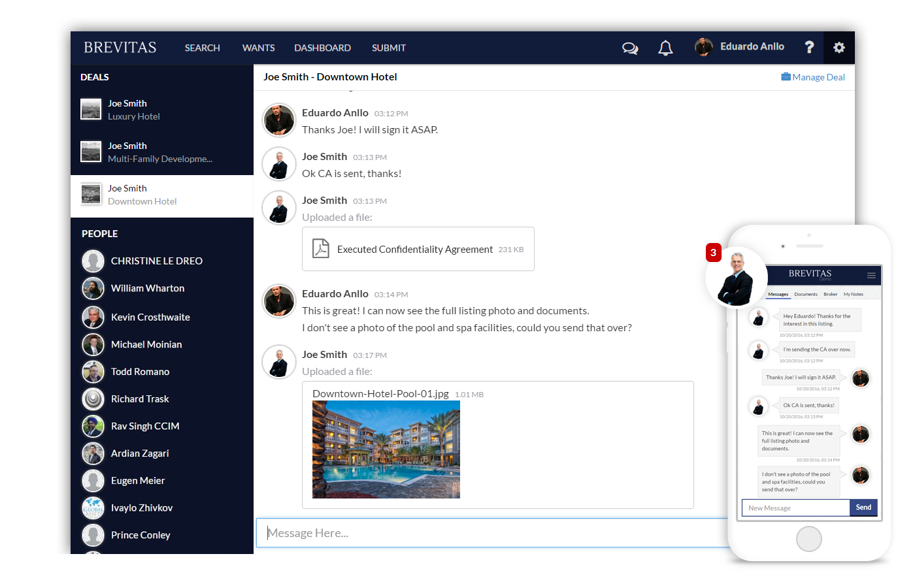Open the chat messages icon in the header

point(630,48)
